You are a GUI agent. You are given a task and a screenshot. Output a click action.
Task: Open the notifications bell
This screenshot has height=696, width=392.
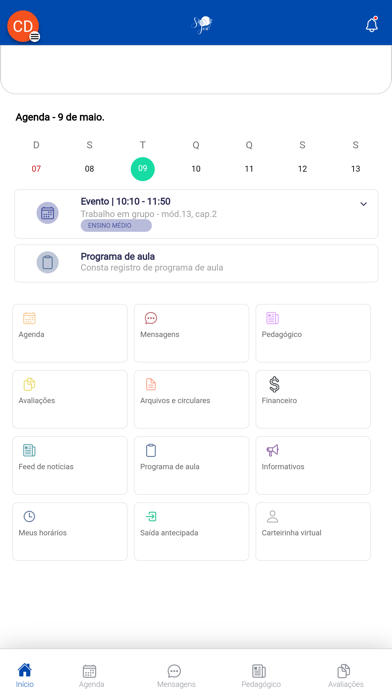372,24
